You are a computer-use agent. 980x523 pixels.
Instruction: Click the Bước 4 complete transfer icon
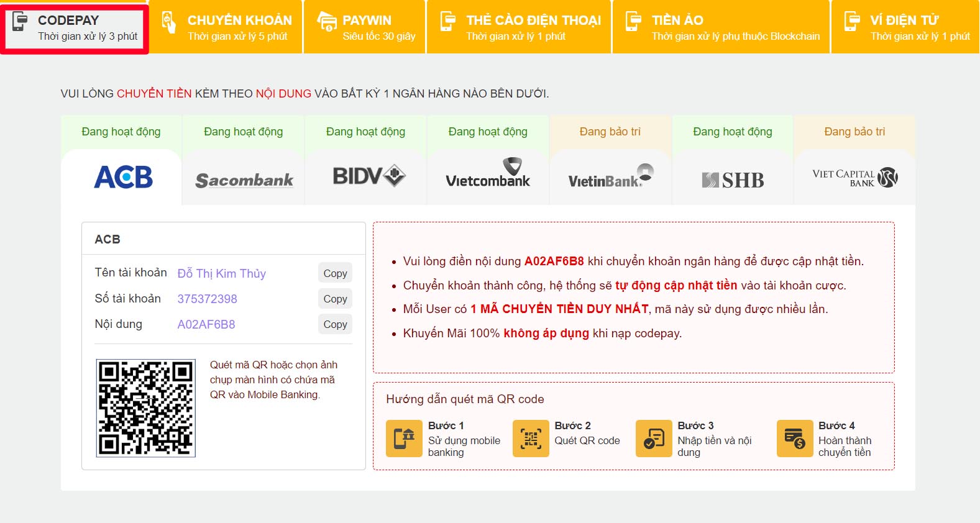click(795, 439)
